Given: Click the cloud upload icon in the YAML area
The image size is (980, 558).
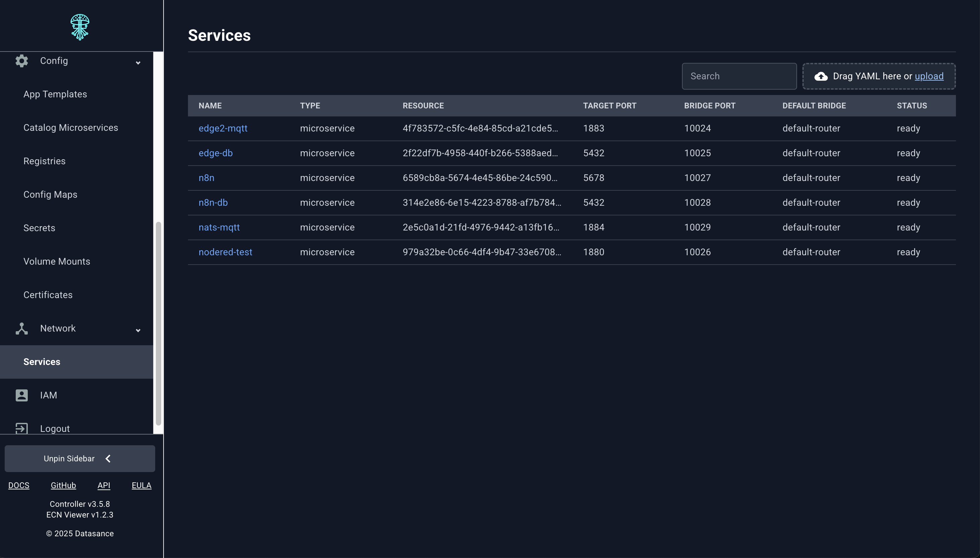Looking at the screenshot, I should click(821, 76).
